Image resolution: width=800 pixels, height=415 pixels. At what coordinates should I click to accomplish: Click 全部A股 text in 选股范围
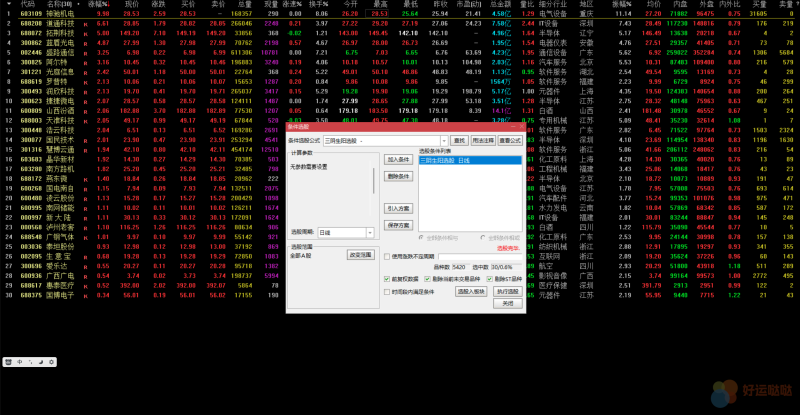(300, 256)
